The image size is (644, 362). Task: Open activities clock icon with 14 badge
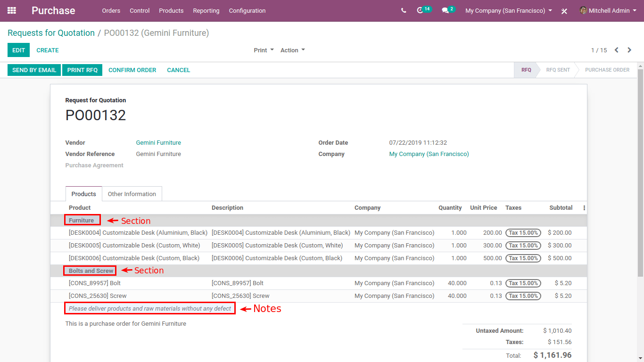pyautogui.click(x=424, y=10)
